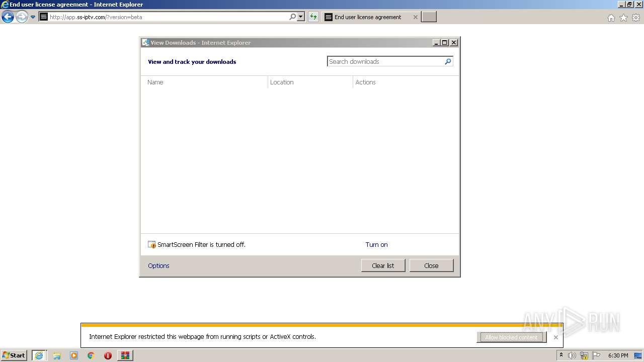Image resolution: width=644 pixels, height=362 pixels.
Task: Click the 6:30 PM system clock
Action: point(618,355)
